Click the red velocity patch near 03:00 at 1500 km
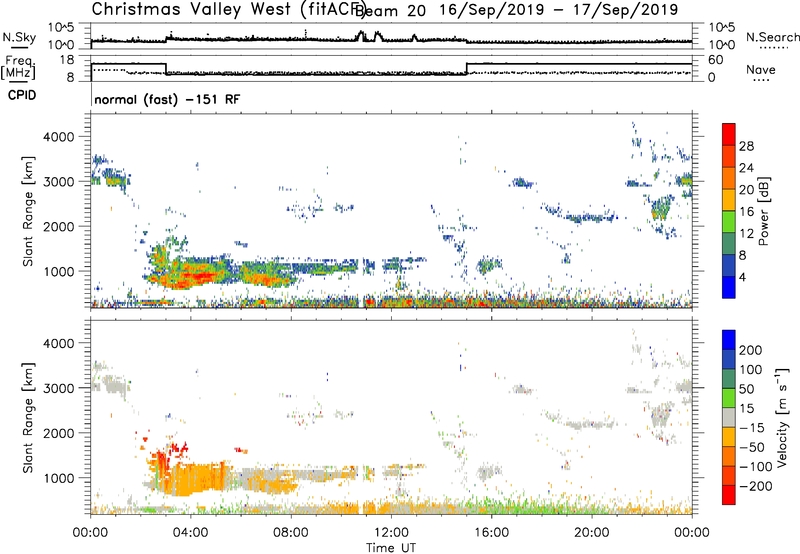Screen dimensions: 800x554 point(162,461)
